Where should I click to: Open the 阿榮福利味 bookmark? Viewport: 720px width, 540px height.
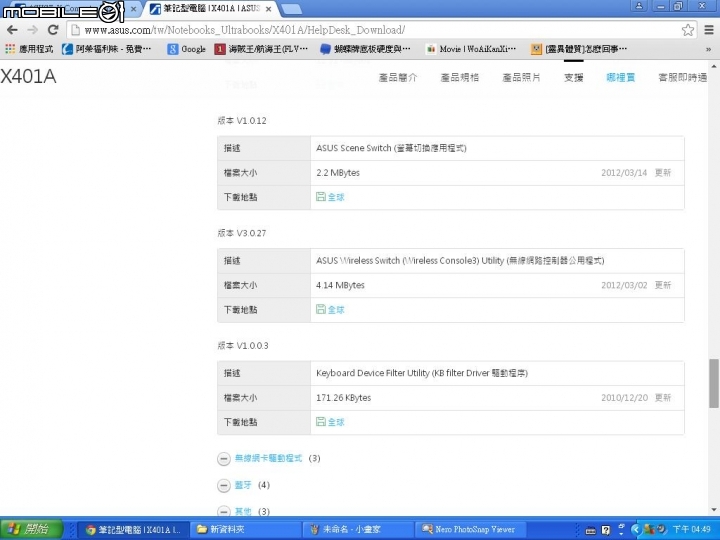point(107,49)
